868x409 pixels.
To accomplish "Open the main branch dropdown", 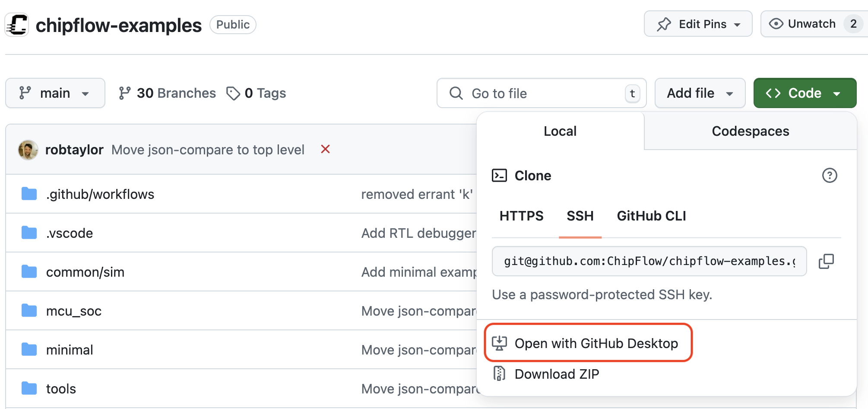I will pyautogui.click(x=55, y=93).
